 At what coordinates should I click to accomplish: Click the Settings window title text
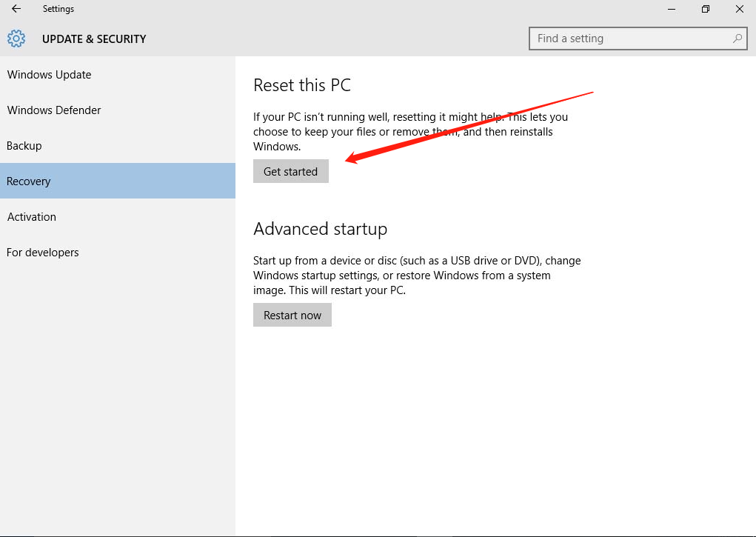tap(58, 9)
